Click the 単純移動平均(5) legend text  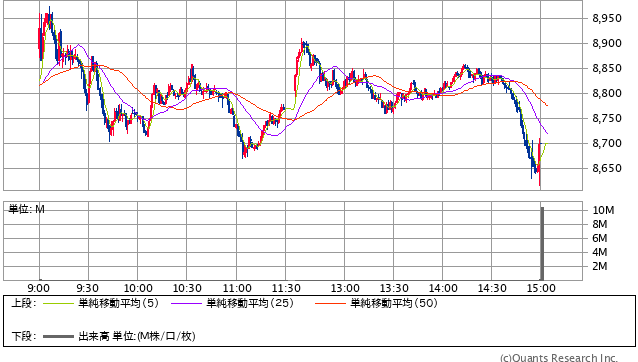[x=118, y=303]
